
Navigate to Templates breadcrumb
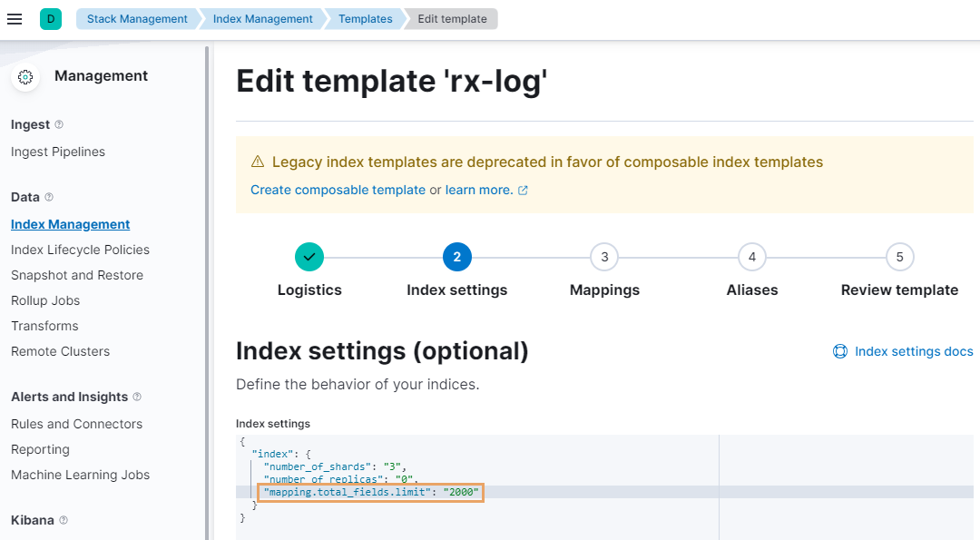click(x=365, y=19)
